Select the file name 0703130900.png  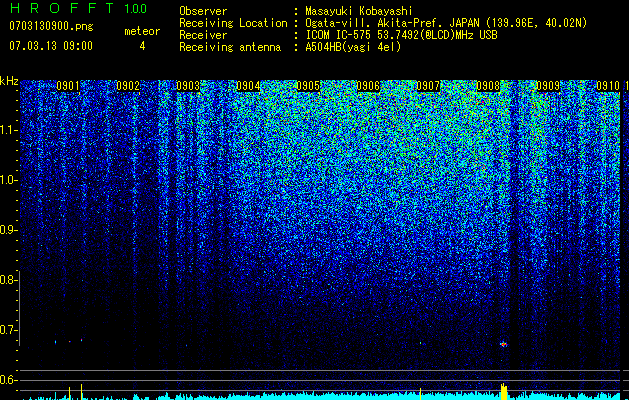[x=51, y=26]
